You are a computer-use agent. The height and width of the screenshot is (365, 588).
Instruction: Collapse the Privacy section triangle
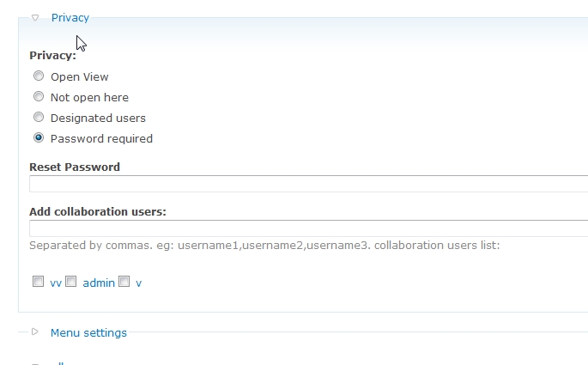pyautogui.click(x=35, y=18)
